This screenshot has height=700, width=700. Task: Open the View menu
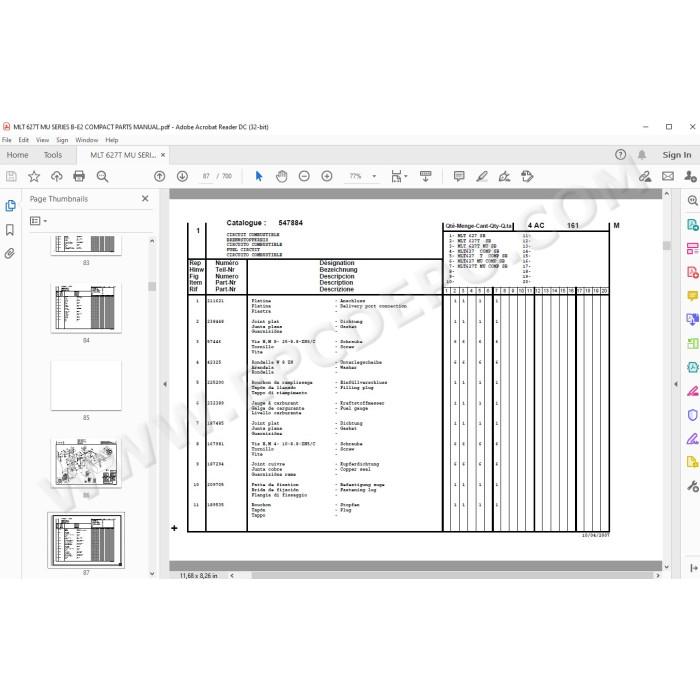(42, 140)
